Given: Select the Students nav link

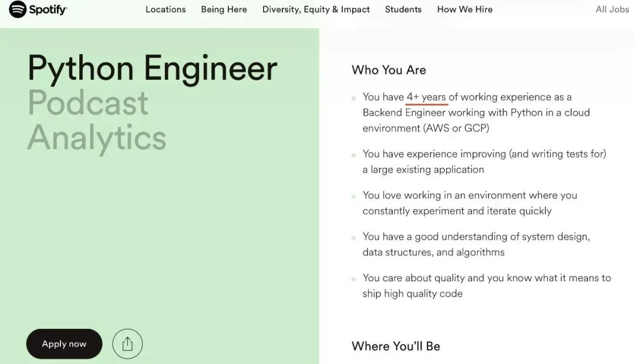Looking at the screenshot, I should point(403,9).
